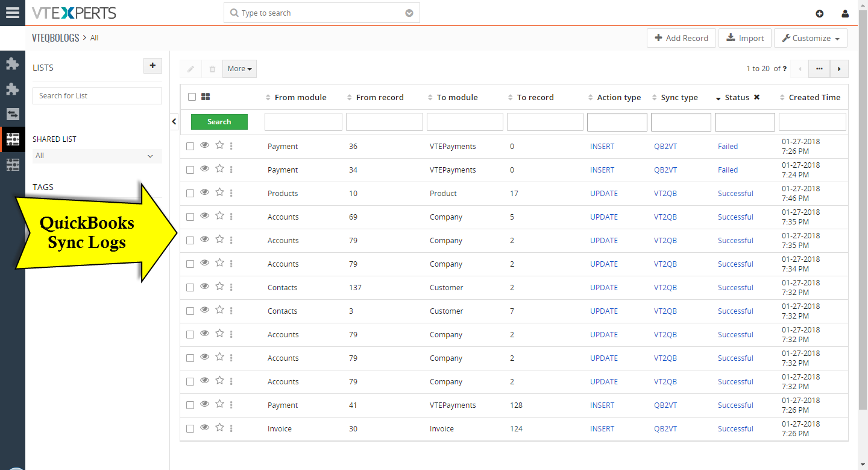The image size is (868, 470).
Task: Click the Add Record button
Action: [682, 38]
